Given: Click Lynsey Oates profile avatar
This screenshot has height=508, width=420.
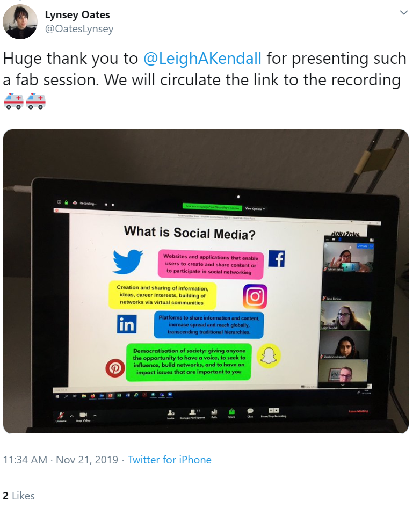Looking at the screenshot, I should click(x=20, y=21).
